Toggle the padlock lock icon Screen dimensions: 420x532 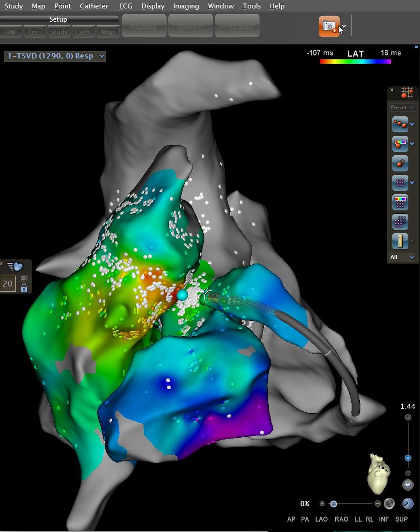click(24, 288)
